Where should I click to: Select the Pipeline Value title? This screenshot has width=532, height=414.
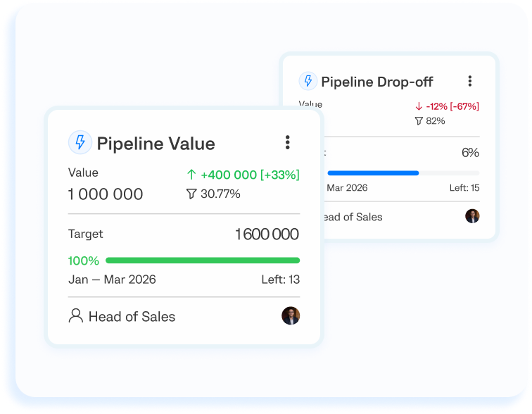pos(156,144)
